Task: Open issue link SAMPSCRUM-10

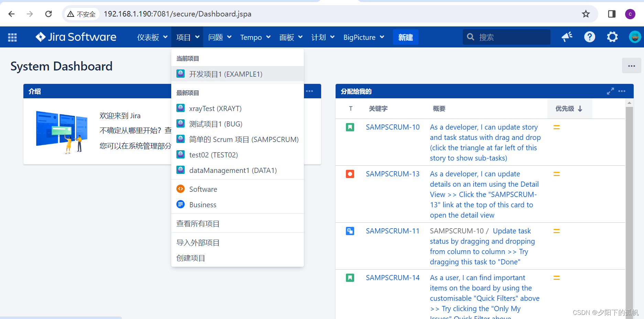Action: click(x=393, y=127)
